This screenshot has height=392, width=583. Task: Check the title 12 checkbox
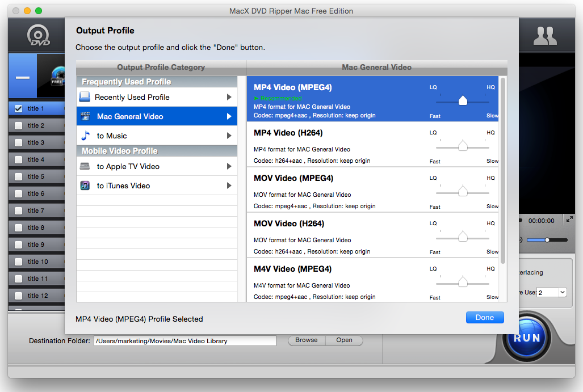[18, 296]
